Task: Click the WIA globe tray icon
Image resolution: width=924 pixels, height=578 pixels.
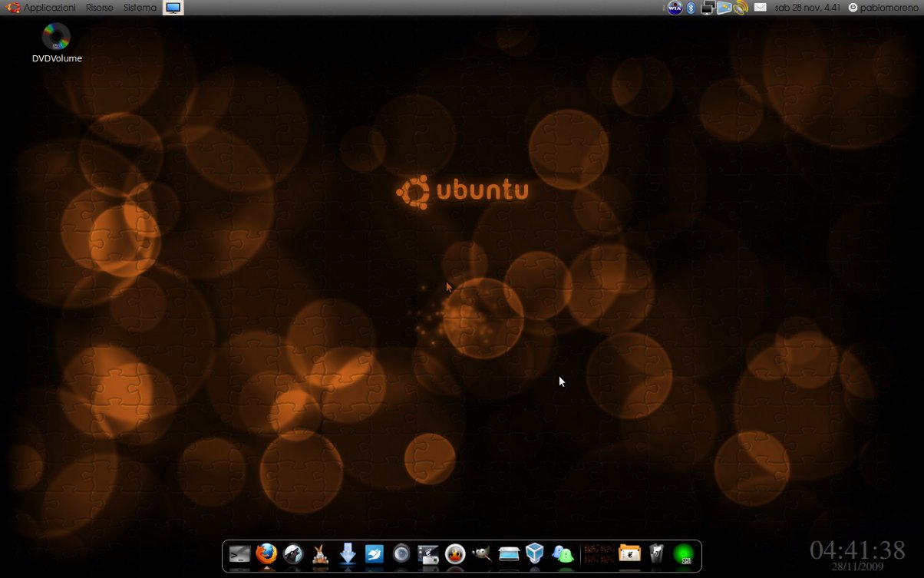Action: click(675, 8)
